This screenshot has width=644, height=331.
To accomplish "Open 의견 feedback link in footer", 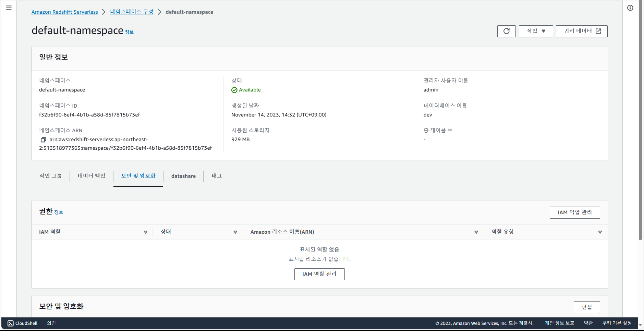I will click(x=51, y=323).
